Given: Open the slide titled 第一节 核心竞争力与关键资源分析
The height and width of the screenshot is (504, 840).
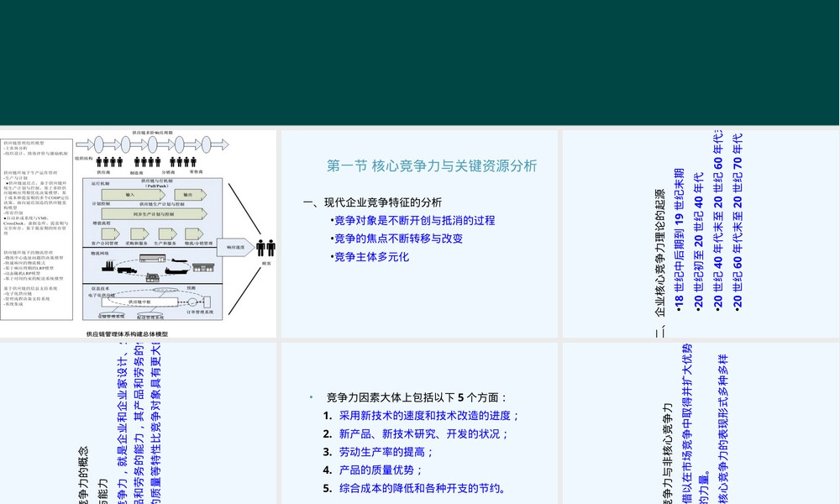Looking at the screenshot, I should click(x=419, y=234).
